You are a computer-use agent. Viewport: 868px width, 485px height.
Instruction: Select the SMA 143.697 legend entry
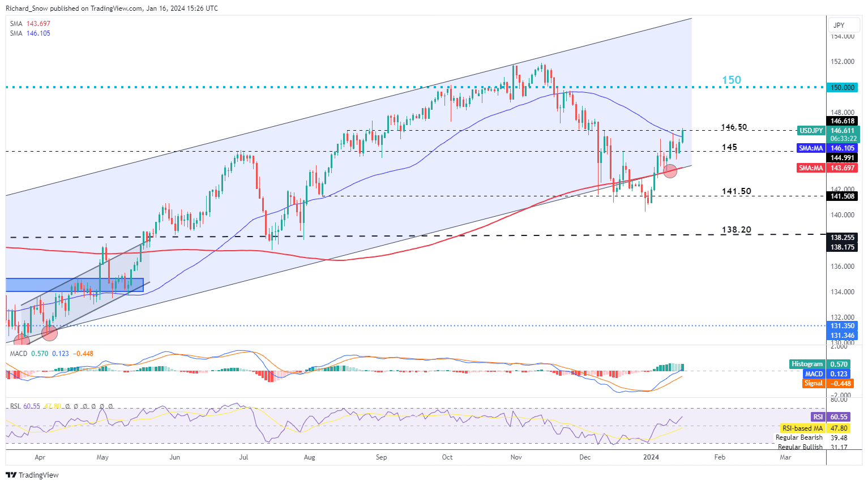click(x=30, y=24)
